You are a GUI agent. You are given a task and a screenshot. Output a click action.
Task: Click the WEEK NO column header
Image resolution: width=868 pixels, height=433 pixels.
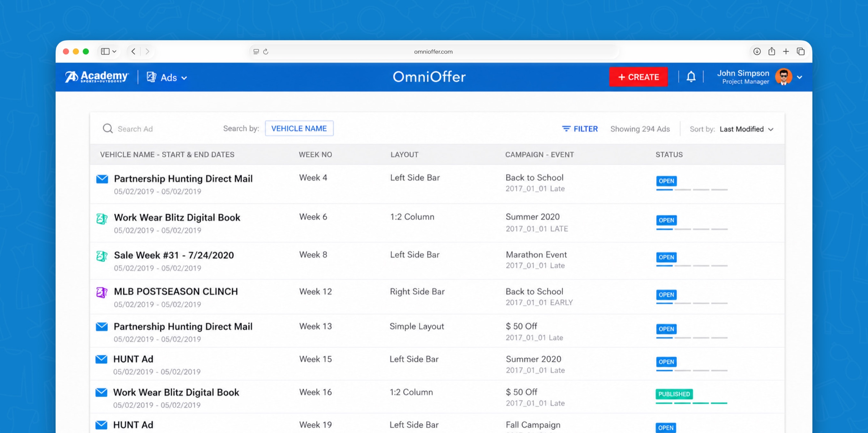point(315,154)
